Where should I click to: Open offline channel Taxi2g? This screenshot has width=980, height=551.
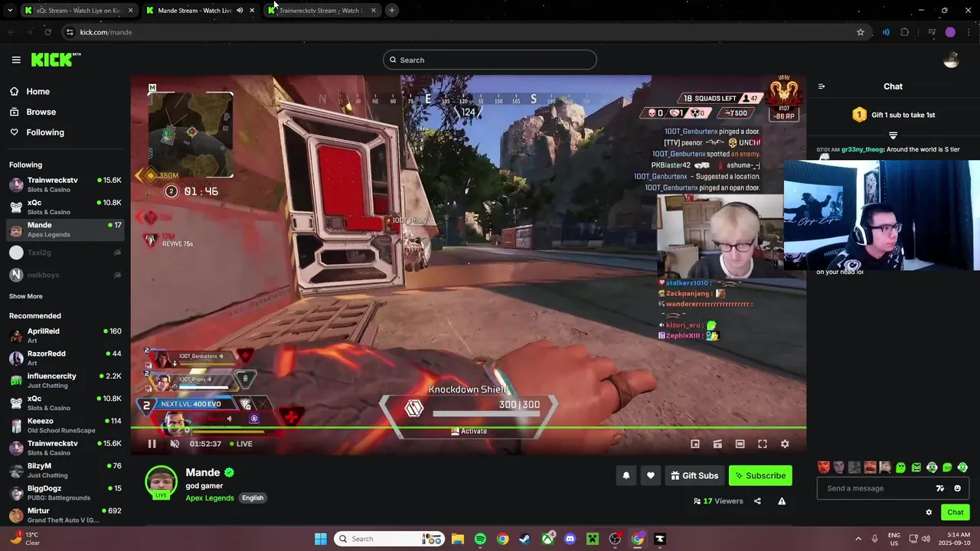point(65,253)
